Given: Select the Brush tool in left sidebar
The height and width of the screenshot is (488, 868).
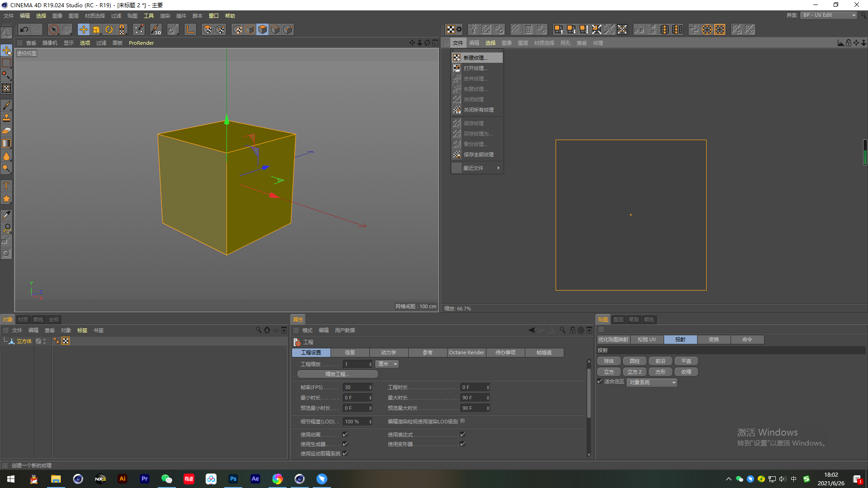Looking at the screenshot, I should click(x=6, y=105).
